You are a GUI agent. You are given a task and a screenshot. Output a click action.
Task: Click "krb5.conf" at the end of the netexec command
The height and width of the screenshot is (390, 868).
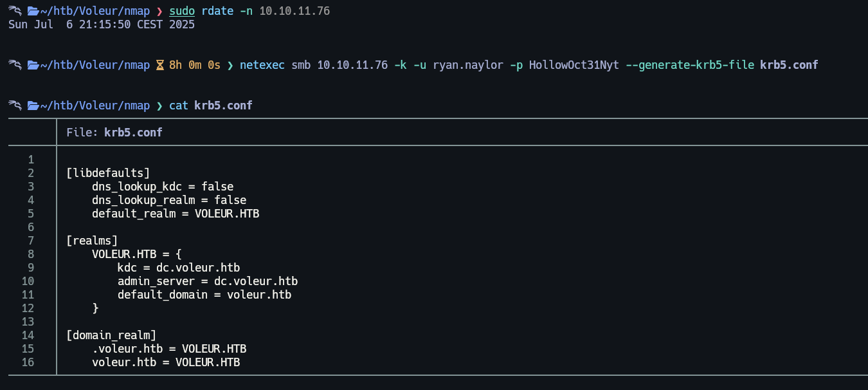[x=790, y=65]
